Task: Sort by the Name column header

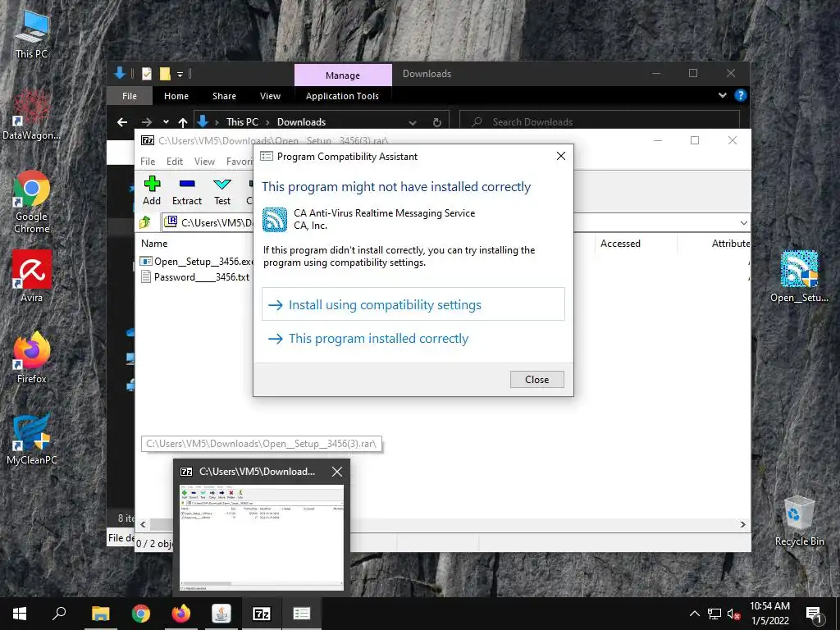Action: (x=154, y=243)
